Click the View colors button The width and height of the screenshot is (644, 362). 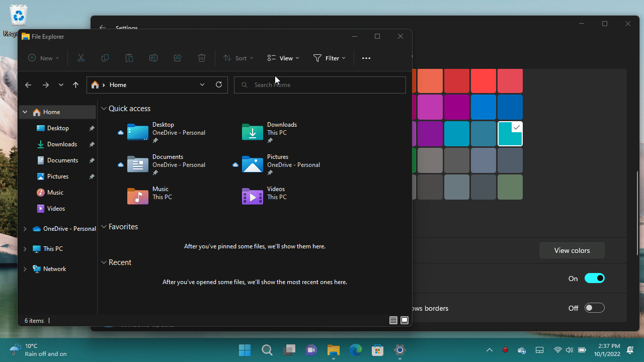[x=572, y=250]
